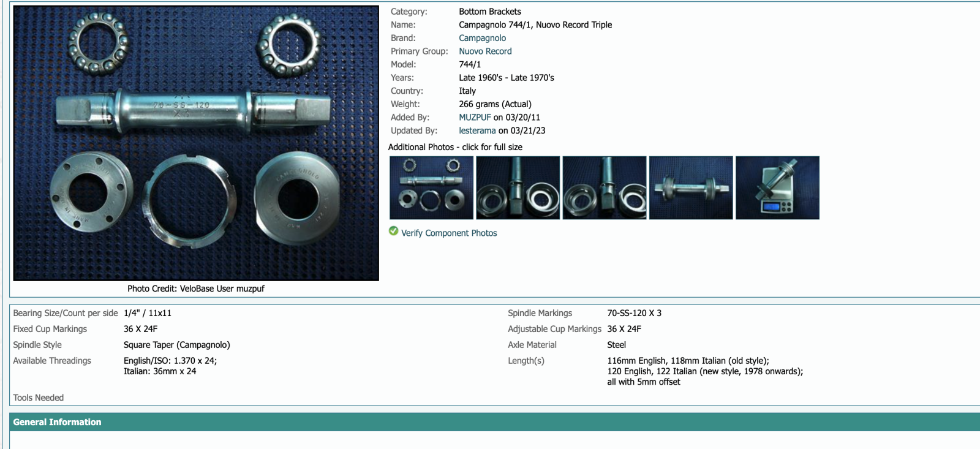Click the Square Taper spindle style value
Viewport: 980px width, 449px height.
tap(176, 345)
